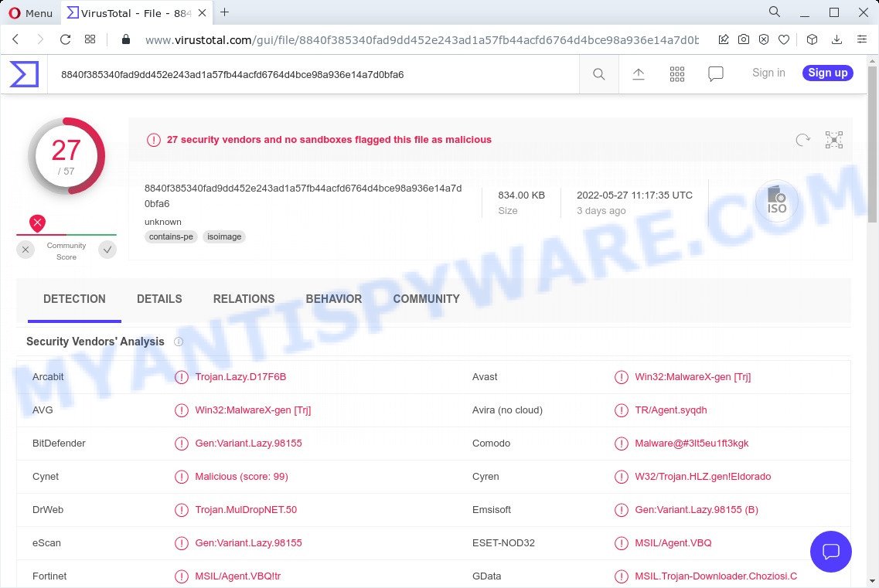Click the file size 834.00 KB
The image size is (879, 588).
[x=521, y=195]
